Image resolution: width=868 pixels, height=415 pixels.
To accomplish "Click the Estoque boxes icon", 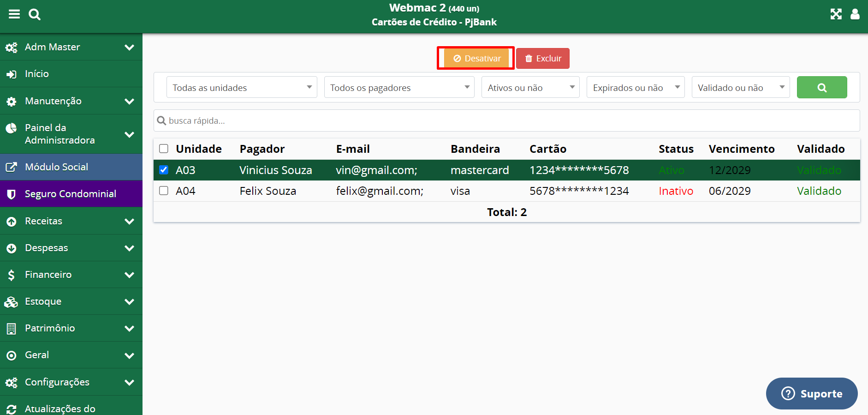I will [x=11, y=301].
